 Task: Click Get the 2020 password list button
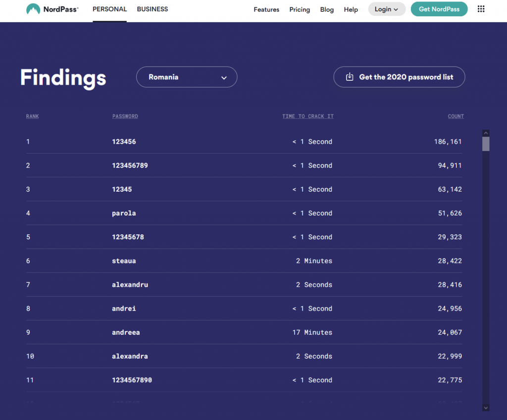click(399, 77)
